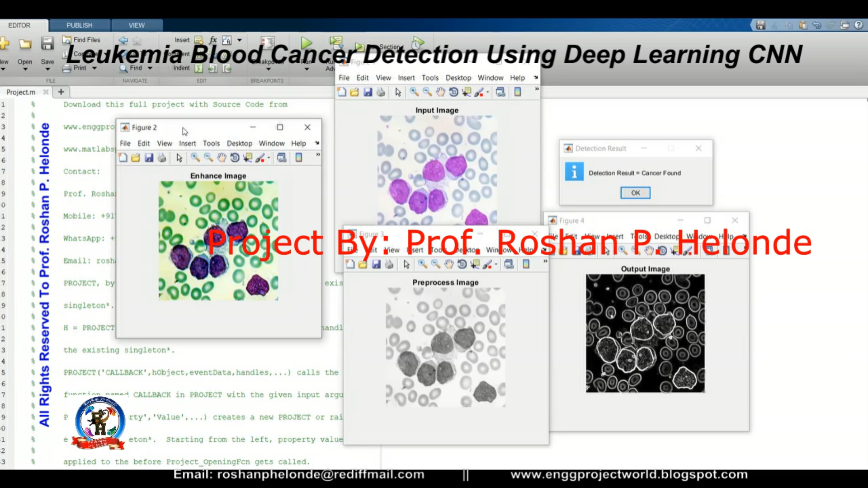Insert colorbar via Figure 2 toolbar icon
868x488 pixels.
click(x=298, y=158)
